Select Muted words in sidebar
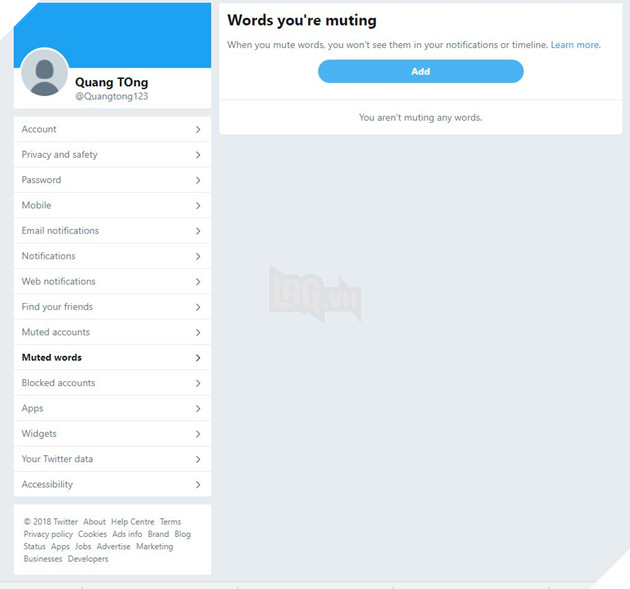Viewport: 630px width, 589px height. (112, 358)
